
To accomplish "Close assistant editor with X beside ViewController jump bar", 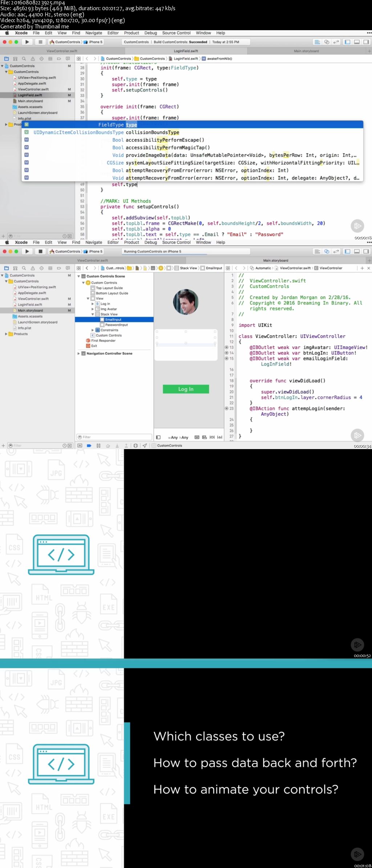I will [368, 268].
